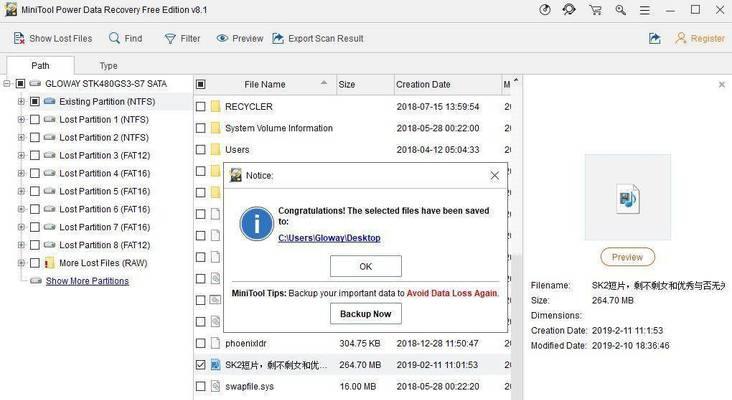Image resolution: width=732 pixels, height=400 pixels.
Task: Click the Preview eye toolbar button
Action: [x=240, y=38]
